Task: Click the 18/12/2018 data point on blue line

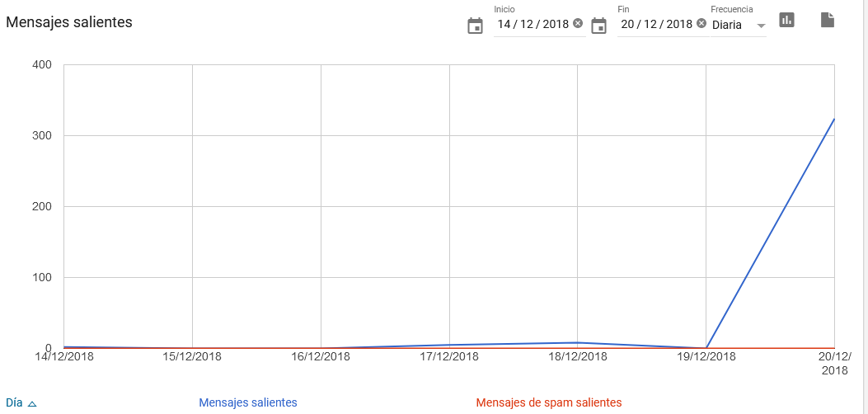Action: click(x=578, y=342)
